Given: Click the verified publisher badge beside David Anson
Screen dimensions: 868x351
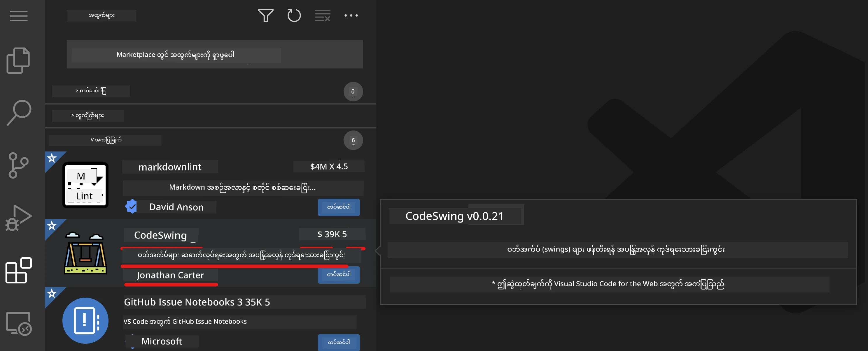Looking at the screenshot, I should 131,207.
